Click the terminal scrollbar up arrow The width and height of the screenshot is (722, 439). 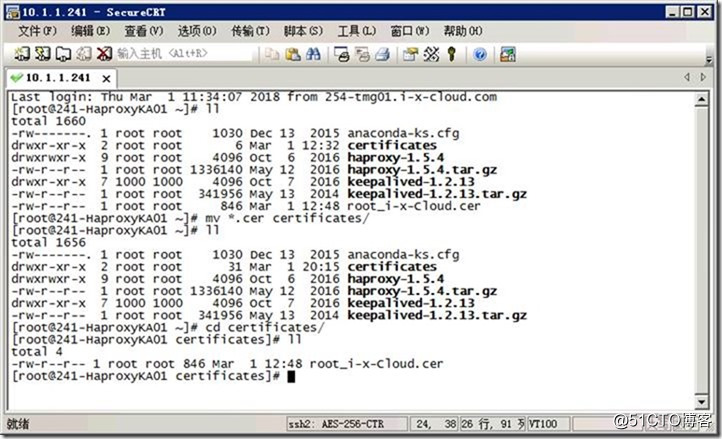point(701,99)
